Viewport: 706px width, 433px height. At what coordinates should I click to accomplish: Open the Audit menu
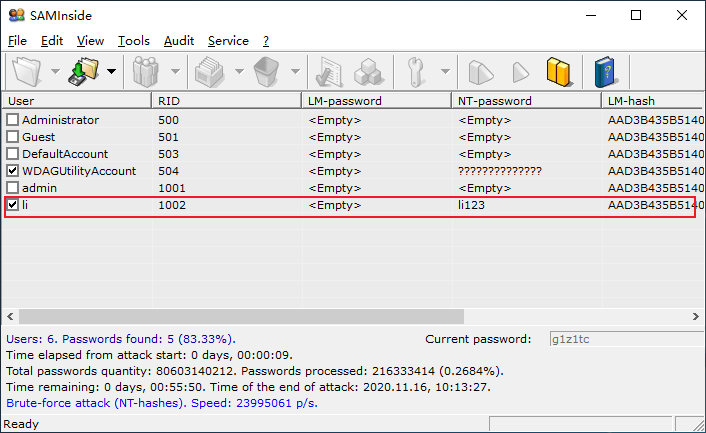(179, 41)
